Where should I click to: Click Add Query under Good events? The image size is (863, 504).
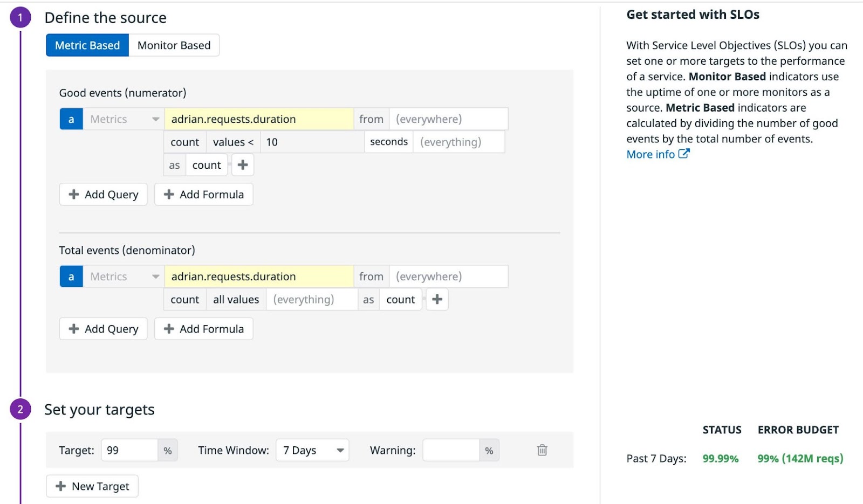[x=104, y=195]
